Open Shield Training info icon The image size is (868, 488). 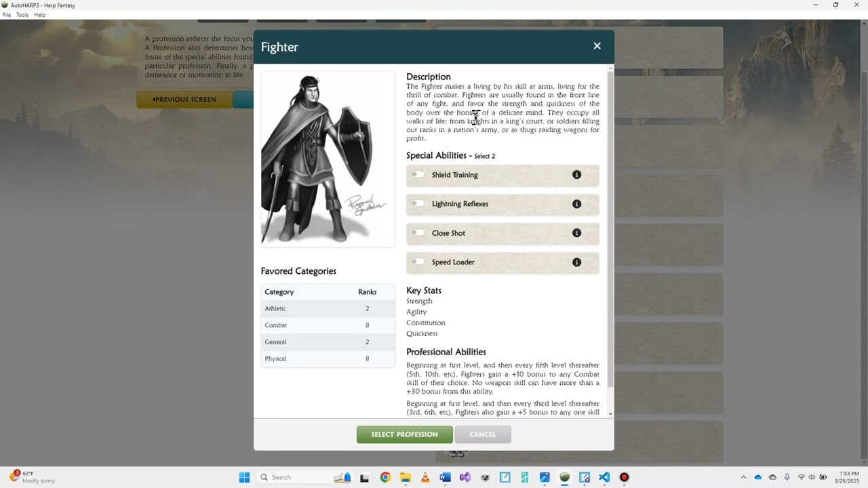tap(576, 175)
